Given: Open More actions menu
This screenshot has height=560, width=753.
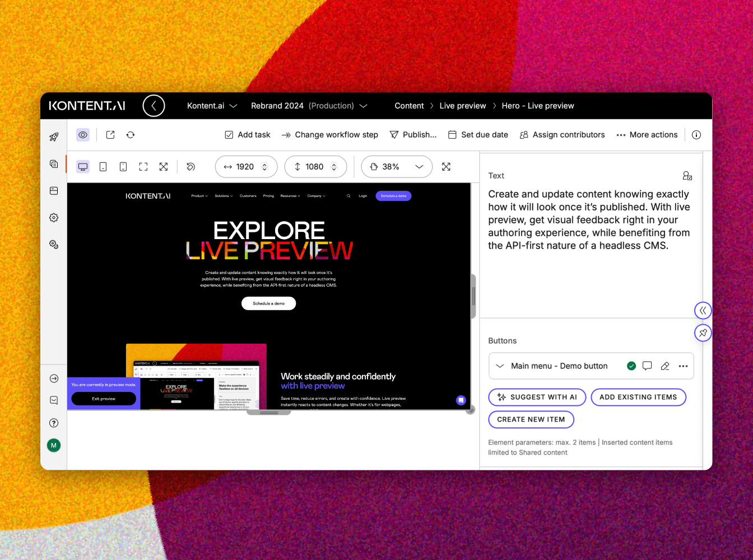Looking at the screenshot, I should (647, 135).
